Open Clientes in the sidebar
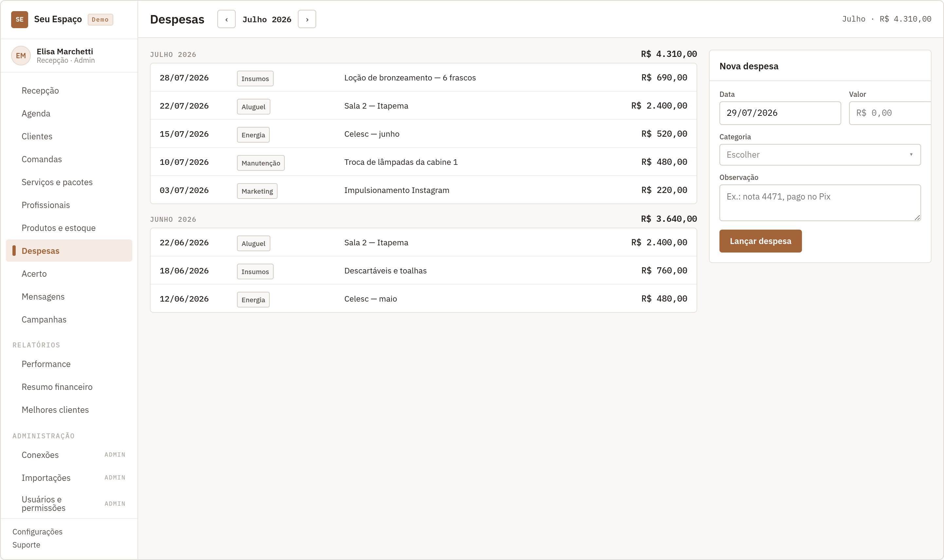 pos(69,136)
